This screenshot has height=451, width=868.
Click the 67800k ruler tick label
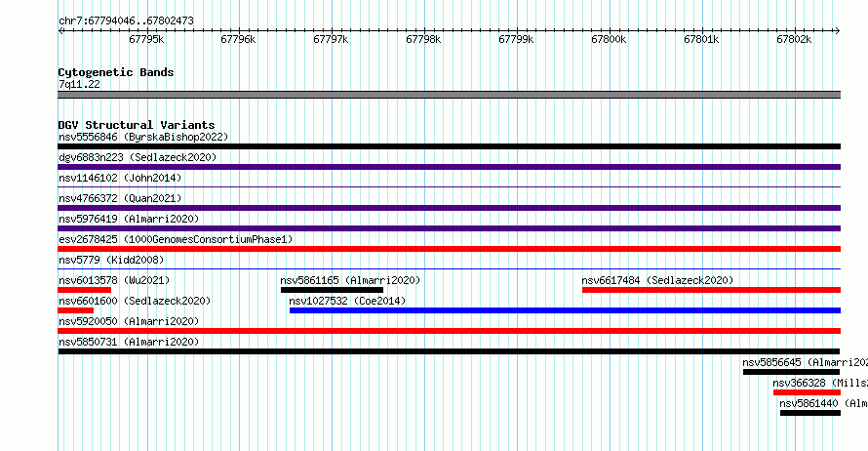609,39
